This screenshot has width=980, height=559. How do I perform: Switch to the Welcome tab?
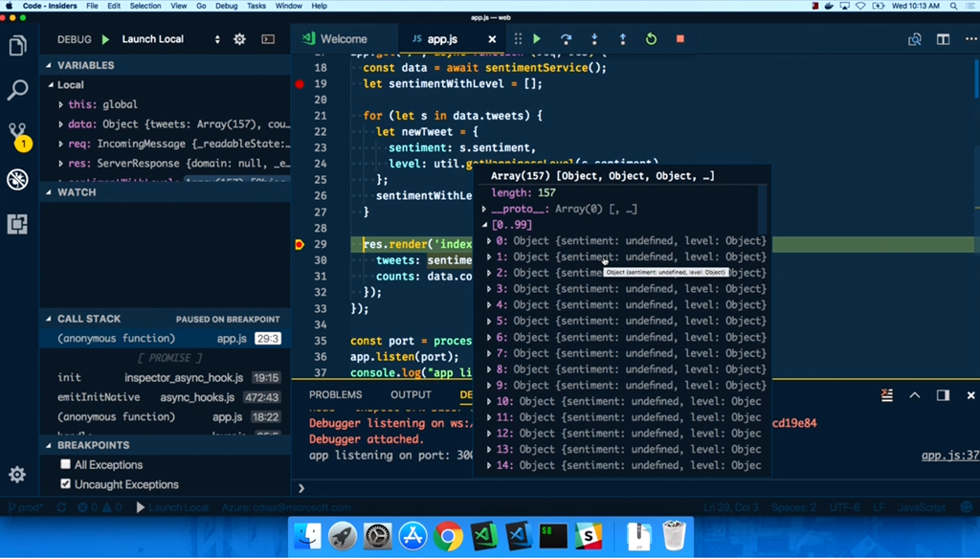pos(343,39)
